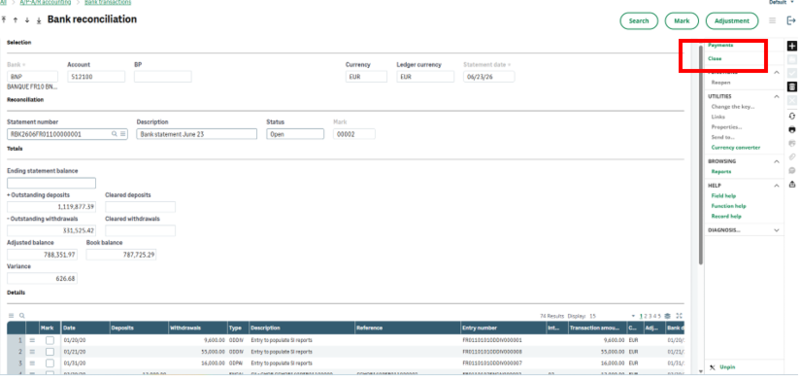Click the New (plus) icon in right toolbar
Viewport: 800px width, 381px height.
pos(792,46)
